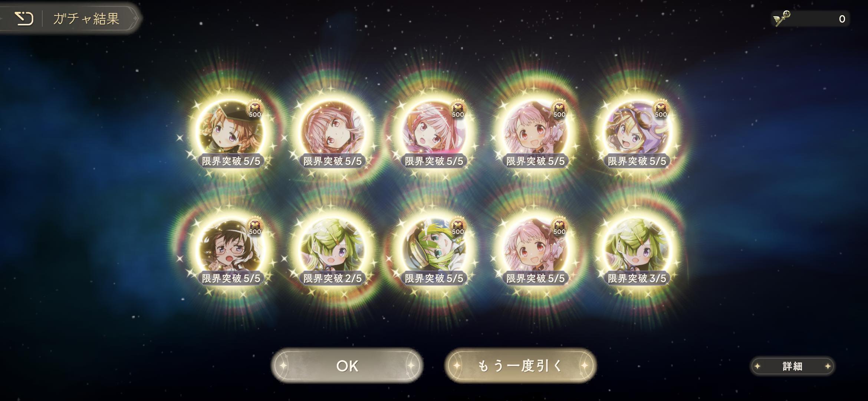868x401 pixels.
Task: Pull again with もう一度引く button
Action: click(x=520, y=366)
